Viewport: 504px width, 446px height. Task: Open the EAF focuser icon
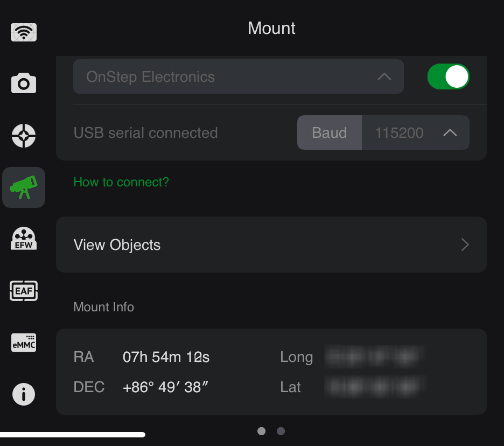click(x=24, y=291)
